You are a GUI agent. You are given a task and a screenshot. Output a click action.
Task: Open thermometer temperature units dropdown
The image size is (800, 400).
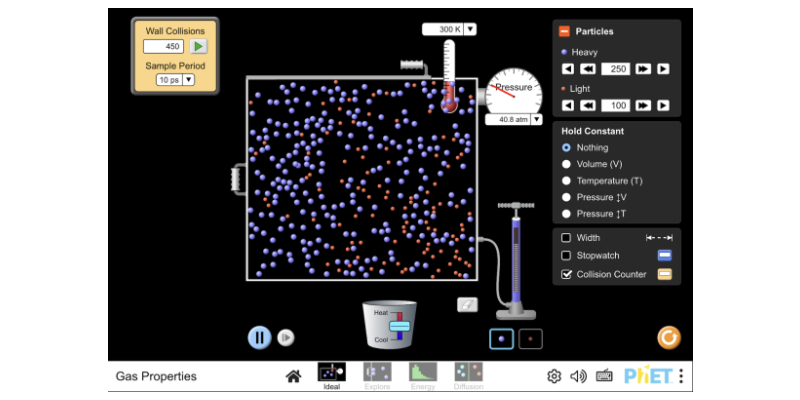[x=470, y=30]
